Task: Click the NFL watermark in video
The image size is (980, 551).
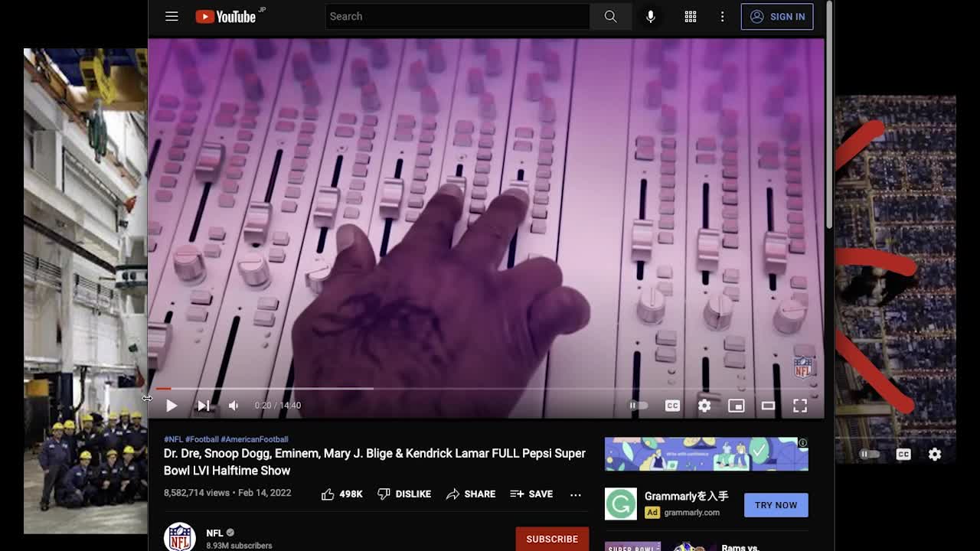Action: pos(802,367)
